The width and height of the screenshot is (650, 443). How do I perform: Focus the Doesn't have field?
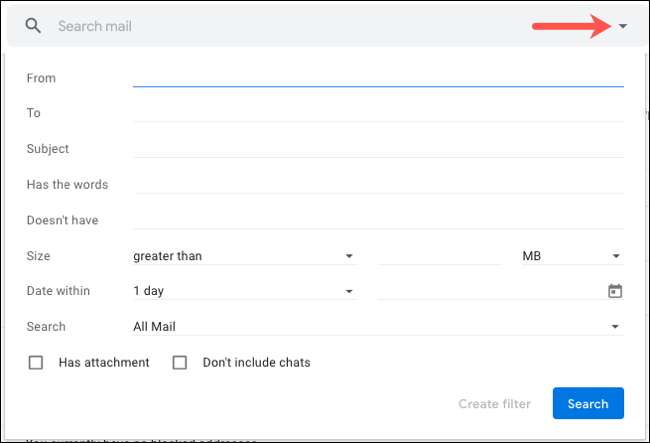378,220
